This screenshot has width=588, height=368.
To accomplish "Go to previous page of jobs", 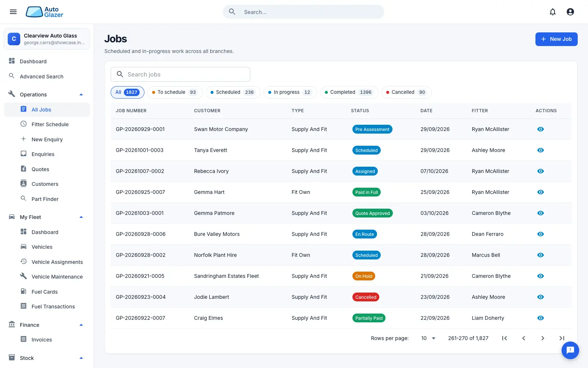I will pos(524,338).
